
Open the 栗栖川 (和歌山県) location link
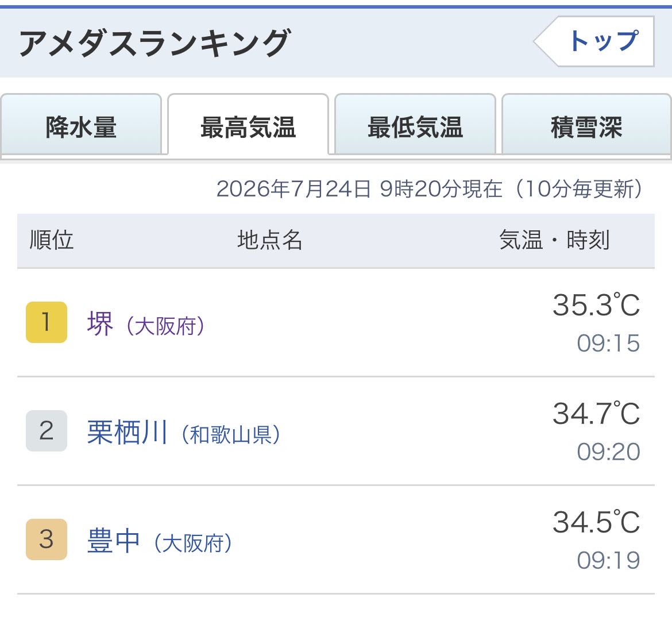pos(183,432)
